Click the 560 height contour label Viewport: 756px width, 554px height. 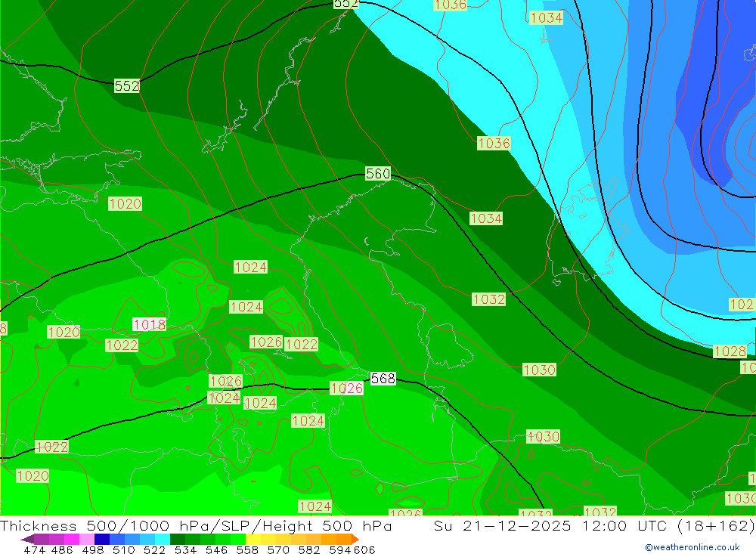[x=378, y=174]
